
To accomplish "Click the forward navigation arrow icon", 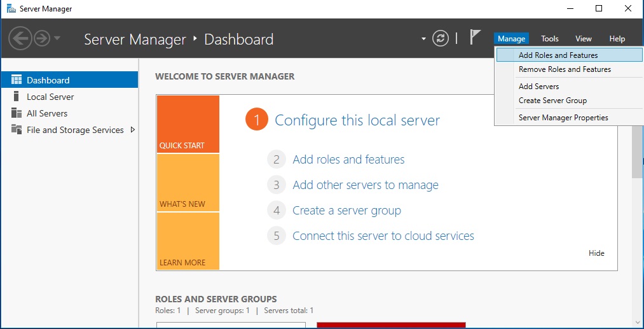I will [42, 38].
